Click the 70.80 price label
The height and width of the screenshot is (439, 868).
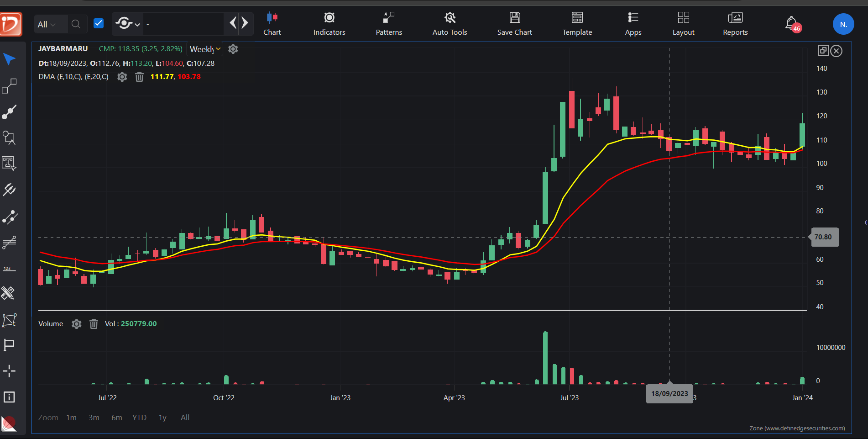click(824, 237)
